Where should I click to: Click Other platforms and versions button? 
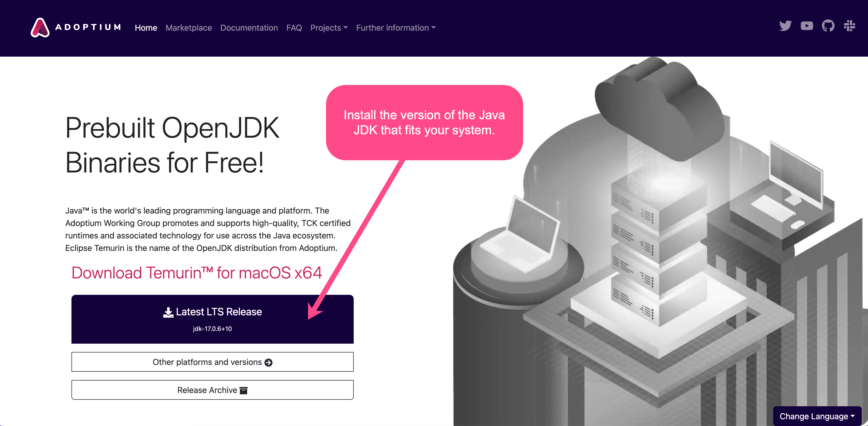[x=213, y=362]
